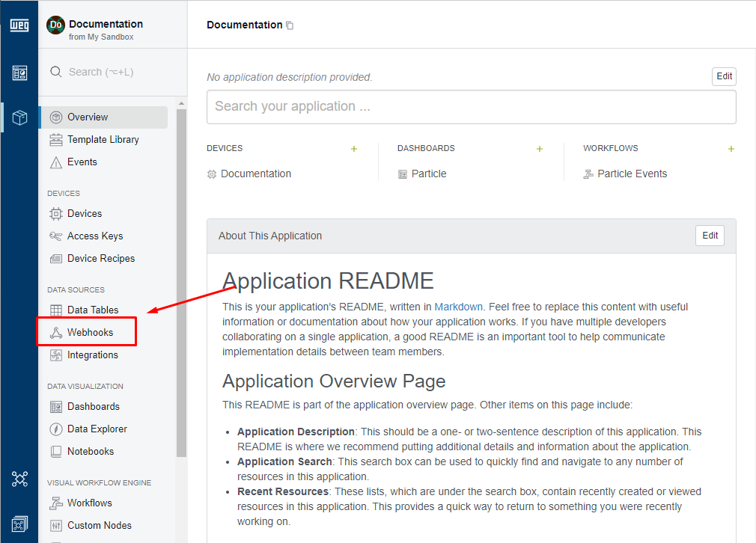Click the WEG logo icon

(19, 25)
